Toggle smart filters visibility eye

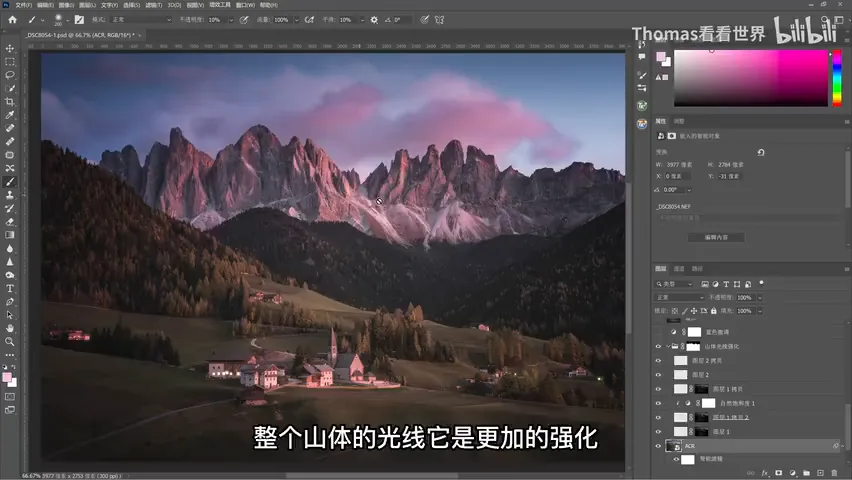(675, 459)
